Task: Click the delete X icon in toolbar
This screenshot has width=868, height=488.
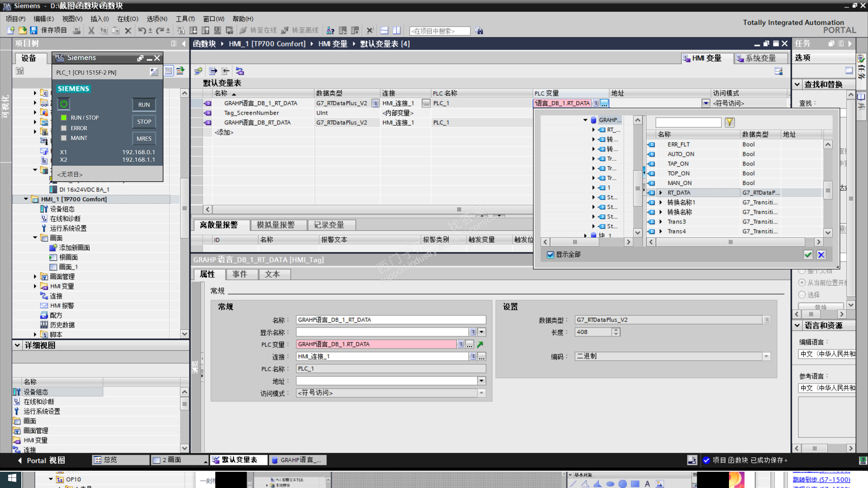Action: tap(128, 30)
